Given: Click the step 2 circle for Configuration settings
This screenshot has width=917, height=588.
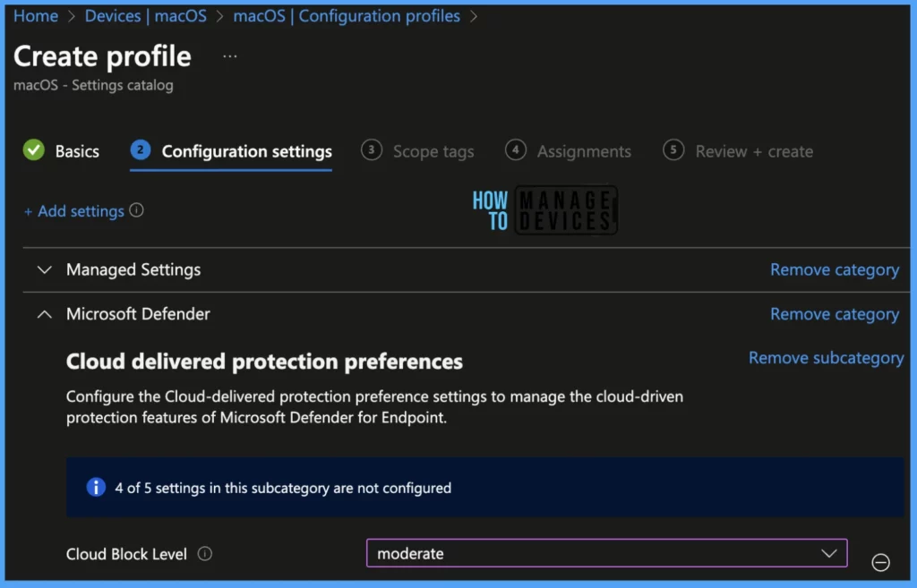Looking at the screenshot, I should [141, 149].
